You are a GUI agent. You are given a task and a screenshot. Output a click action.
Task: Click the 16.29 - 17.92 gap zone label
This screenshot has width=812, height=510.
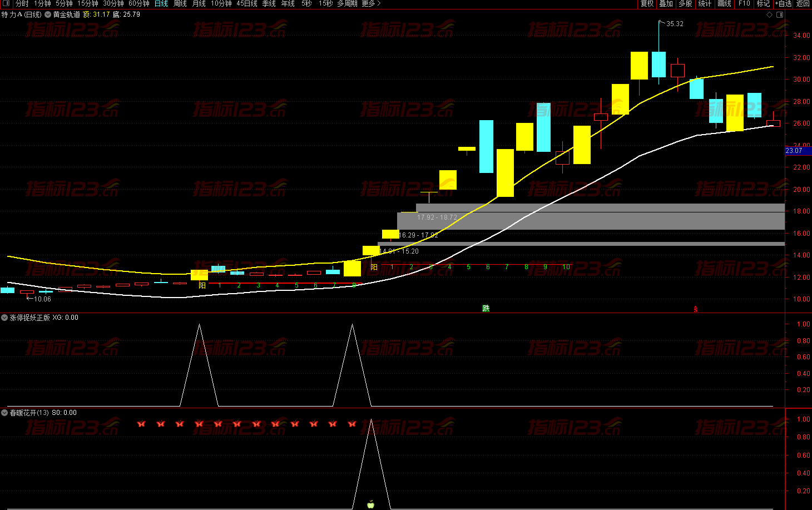pos(419,235)
